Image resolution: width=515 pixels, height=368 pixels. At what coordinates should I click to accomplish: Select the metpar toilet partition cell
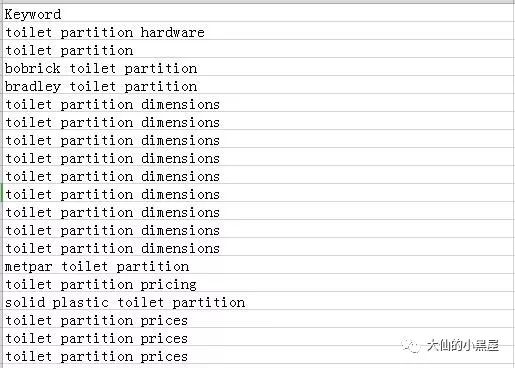258,265
